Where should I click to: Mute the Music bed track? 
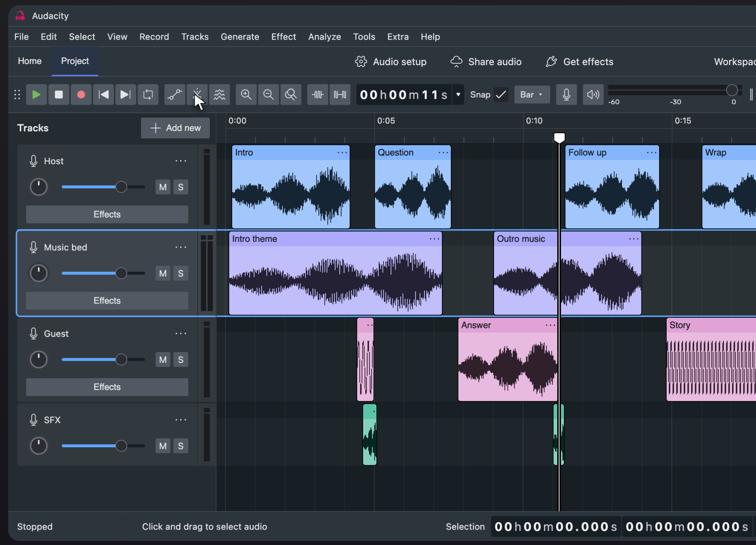coord(163,273)
